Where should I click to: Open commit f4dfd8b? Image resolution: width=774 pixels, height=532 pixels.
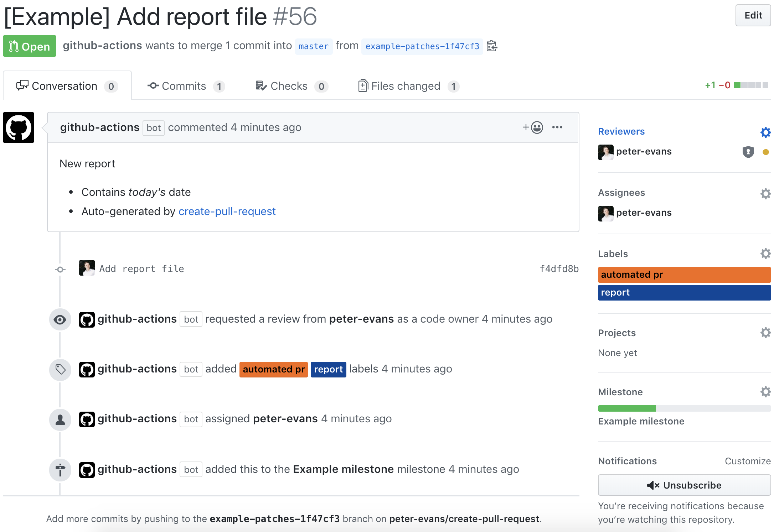(559, 269)
